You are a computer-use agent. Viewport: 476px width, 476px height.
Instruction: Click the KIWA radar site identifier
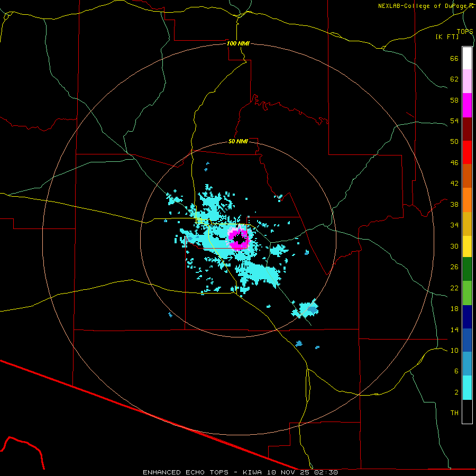click(252, 472)
